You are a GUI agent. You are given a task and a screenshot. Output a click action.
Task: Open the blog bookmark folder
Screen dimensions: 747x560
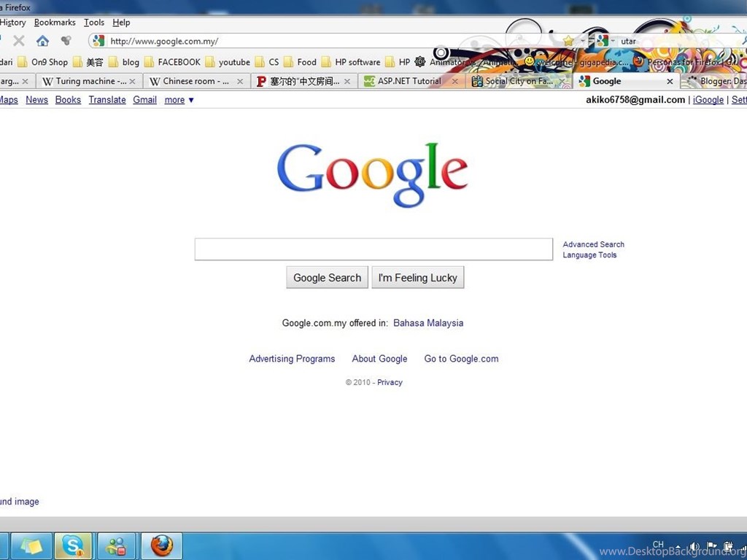[124, 62]
